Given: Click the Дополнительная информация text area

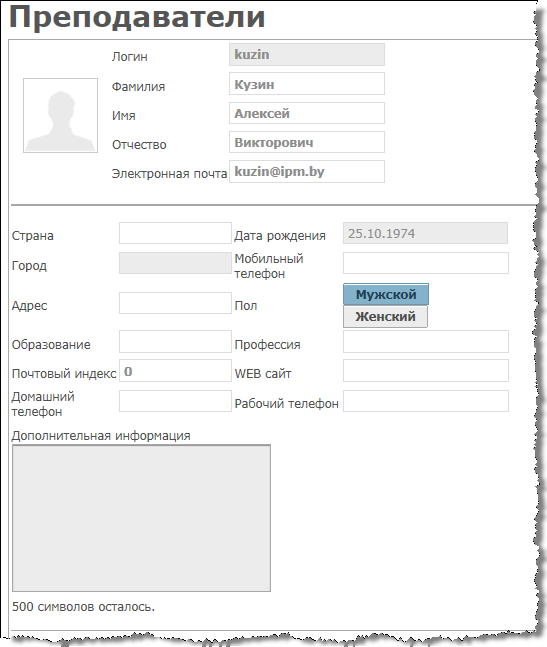Looking at the screenshot, I should 141,518.
